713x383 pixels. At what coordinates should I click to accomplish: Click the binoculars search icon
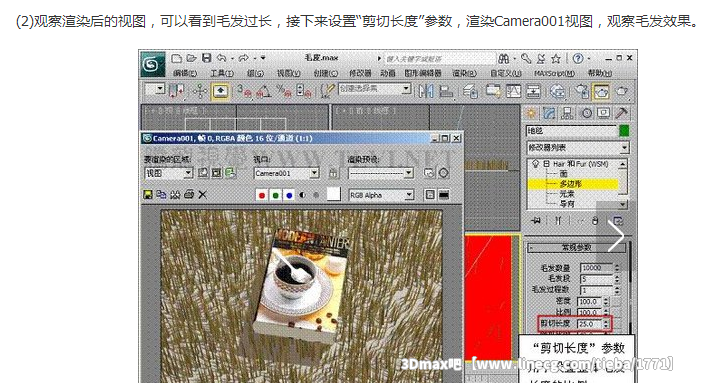point(503,59)
